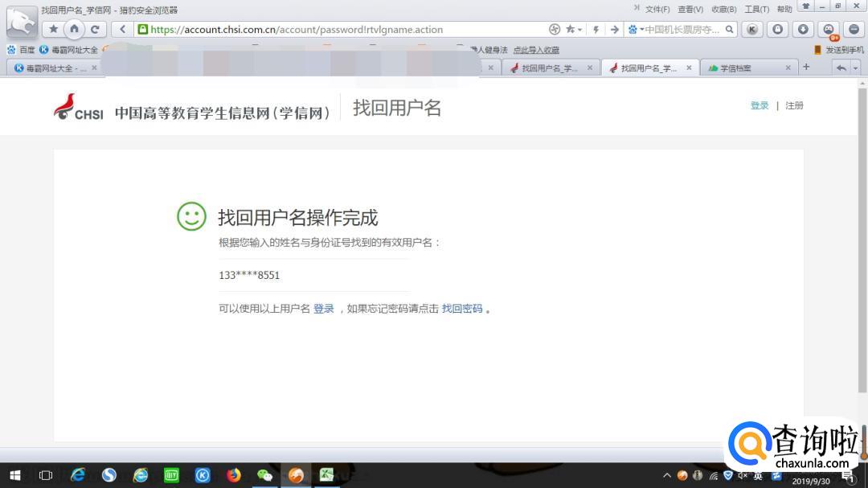Viewport: 868px width, 488px height.
Task: Click username text 133****8551
Action: [x=249, y=275]
